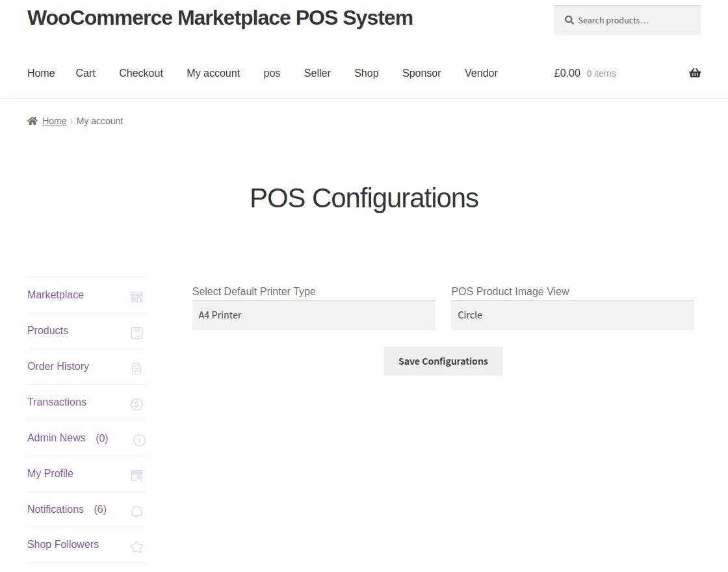This screenshot has height=572, width=728.
Task: Click the Save Configurations button
Action: 443,361
